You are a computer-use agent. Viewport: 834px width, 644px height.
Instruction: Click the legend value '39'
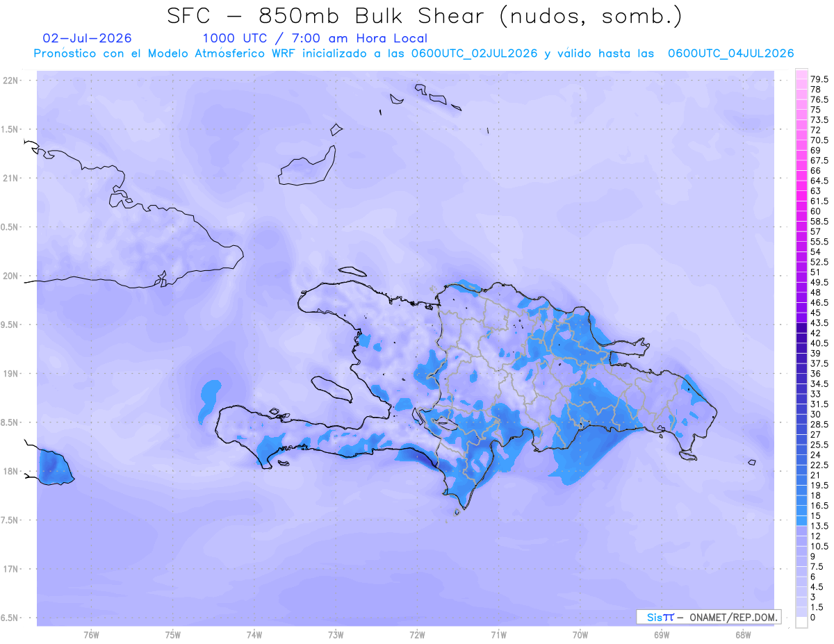(x=816, y=354)
